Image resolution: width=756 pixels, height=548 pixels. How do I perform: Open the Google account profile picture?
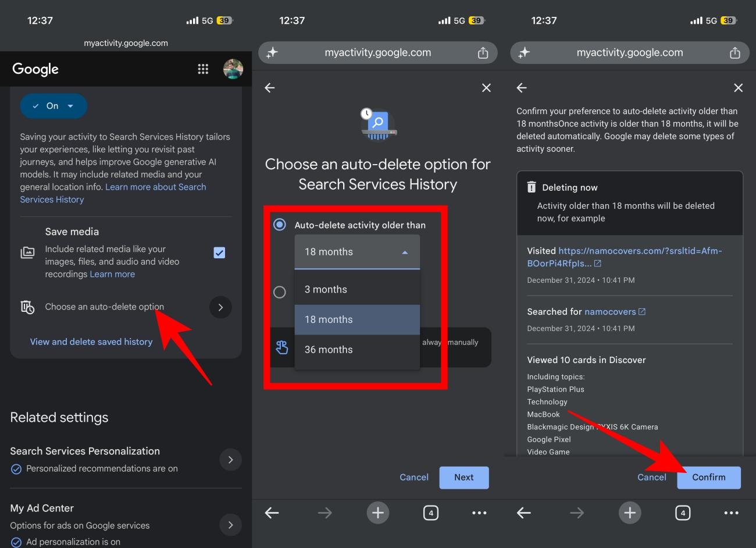(x=233, y=69)
